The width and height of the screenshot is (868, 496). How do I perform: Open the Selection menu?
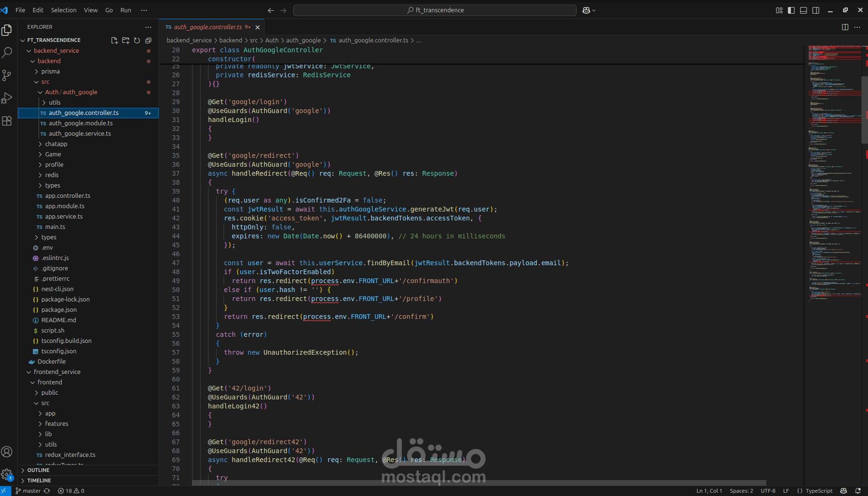click(64, 10)
